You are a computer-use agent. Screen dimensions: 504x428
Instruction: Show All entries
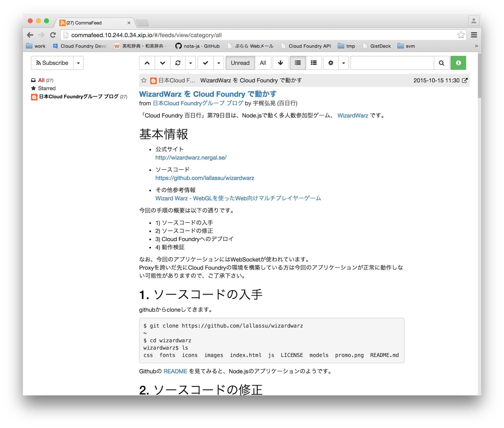coord(263,63)
